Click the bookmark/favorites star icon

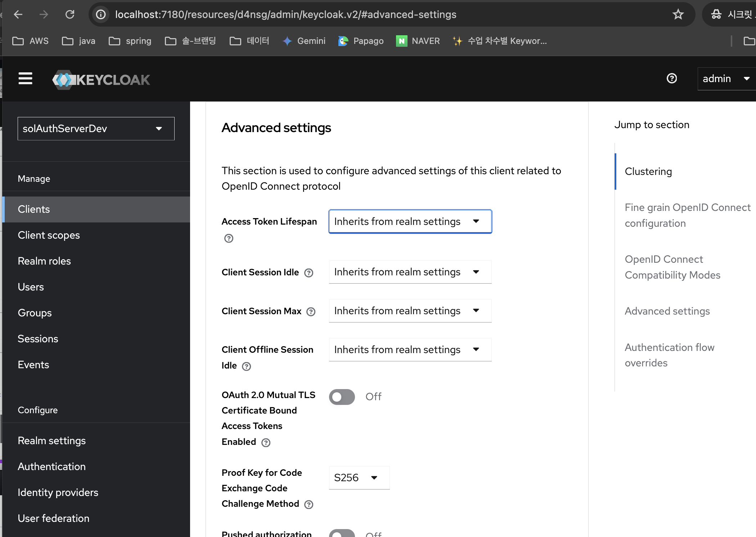click(678, 14)
